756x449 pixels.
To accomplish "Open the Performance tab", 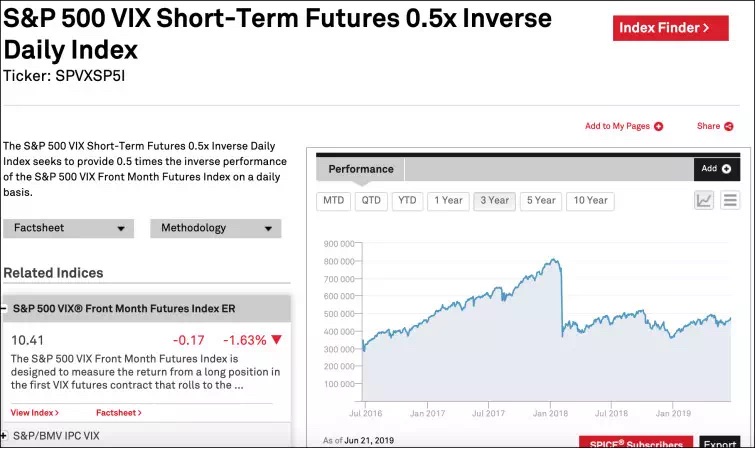I will [361, 169].
